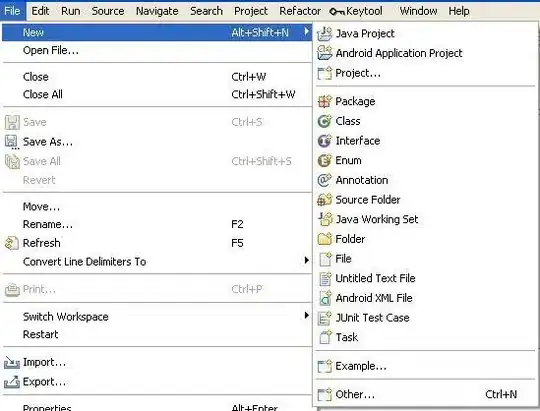
Task: Click the Package icon
Action: click(324, 101)
